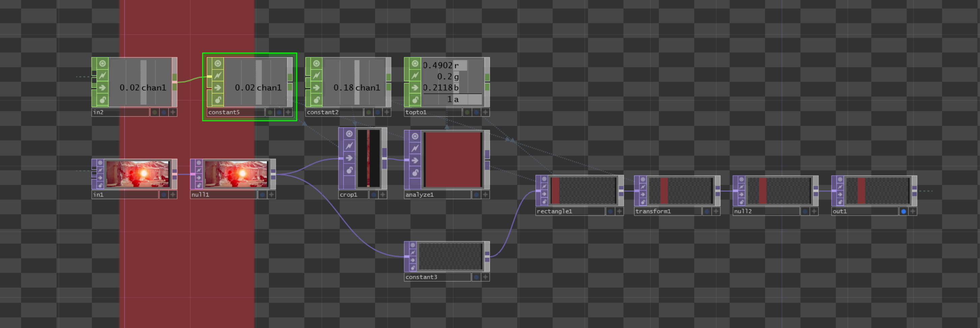The width and height of the screenshot is (980, 328).
Task: Click the lock icon on topto1
Action: coord(415,100)
